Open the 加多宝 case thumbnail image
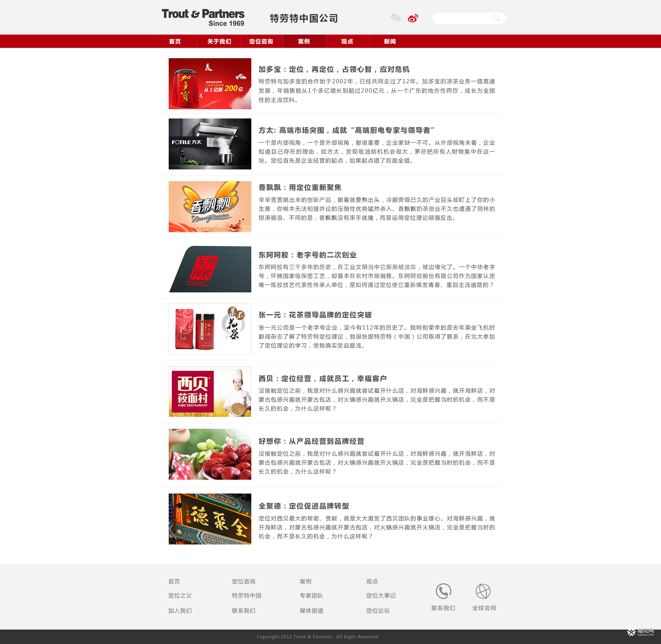Screen dimensions: 661x644 pos(210,84)
